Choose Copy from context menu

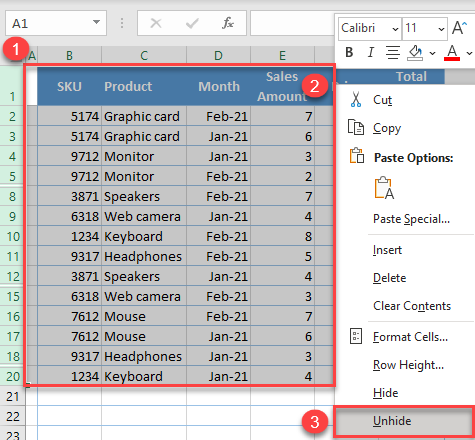coord(387,128)
